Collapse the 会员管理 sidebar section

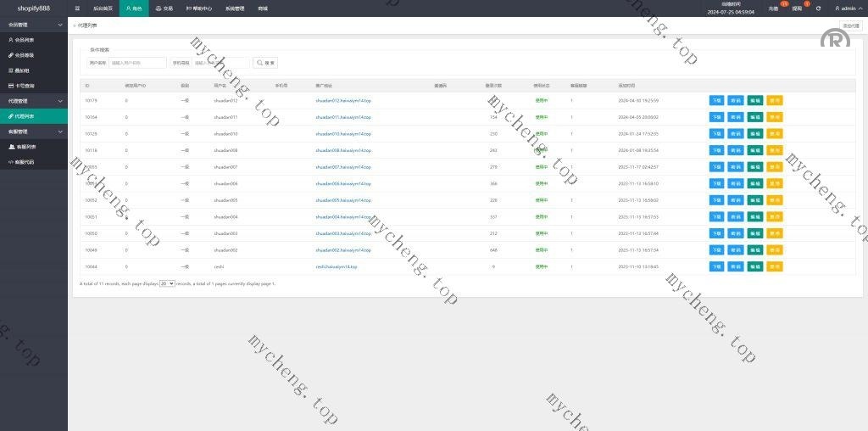[x=34, y=25]
